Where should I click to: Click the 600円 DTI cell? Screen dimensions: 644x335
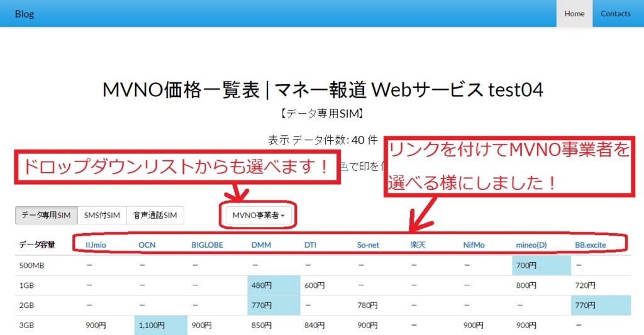pyautogui.click(x=314, y=285)
